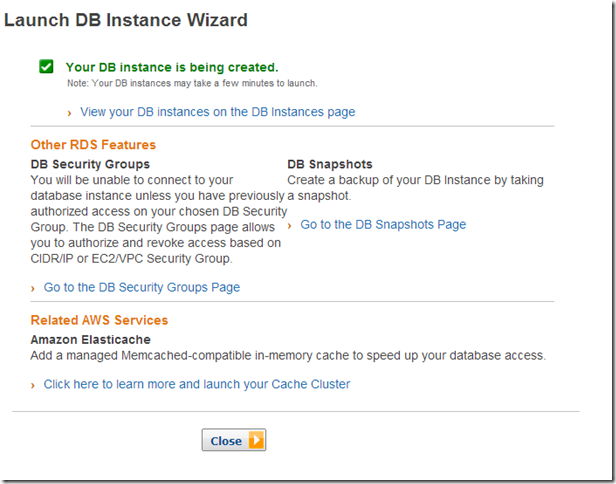Click the chevron before View your DB instances
616x484 pixels.
point(69,113)
